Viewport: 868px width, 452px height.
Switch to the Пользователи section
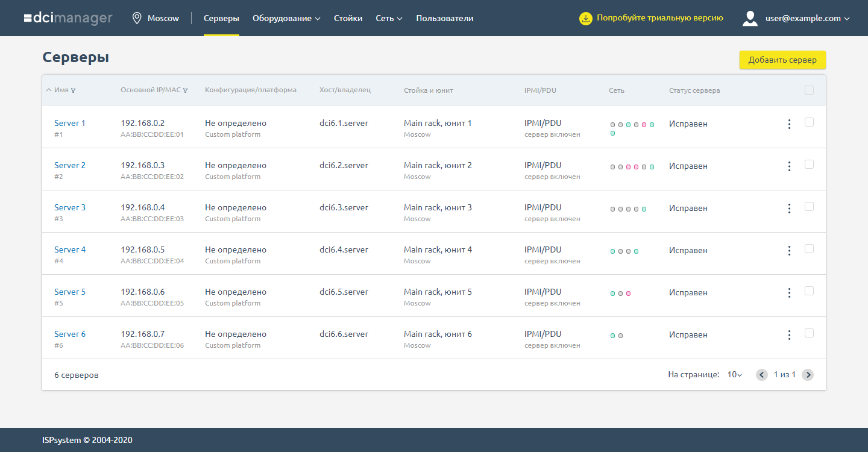click(x=444, y=18)
